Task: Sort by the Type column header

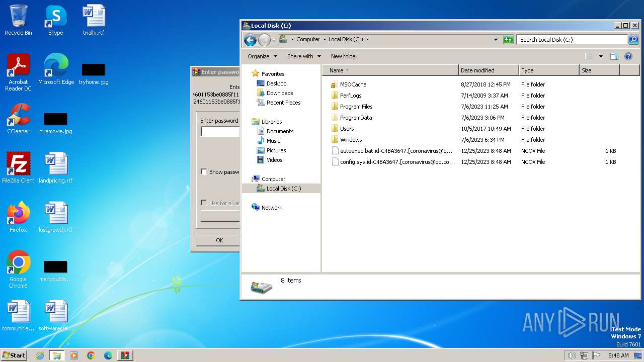Action: tap(549, 70)
